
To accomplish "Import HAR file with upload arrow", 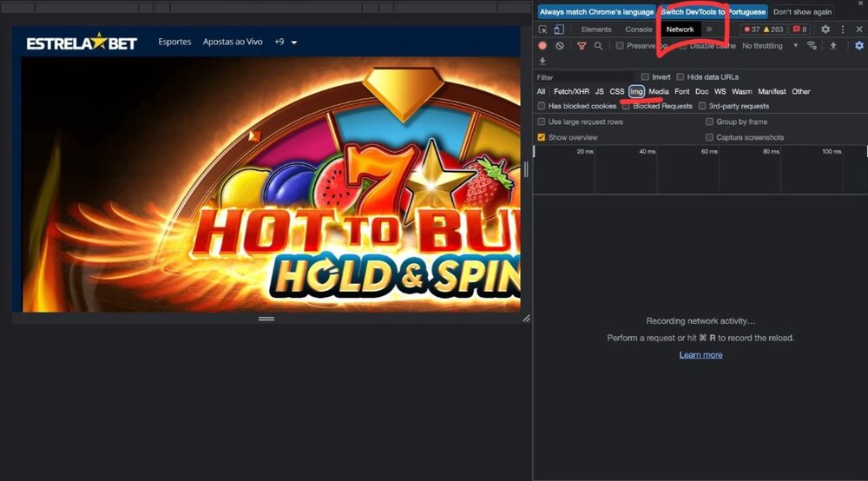I will pos(833,45).
